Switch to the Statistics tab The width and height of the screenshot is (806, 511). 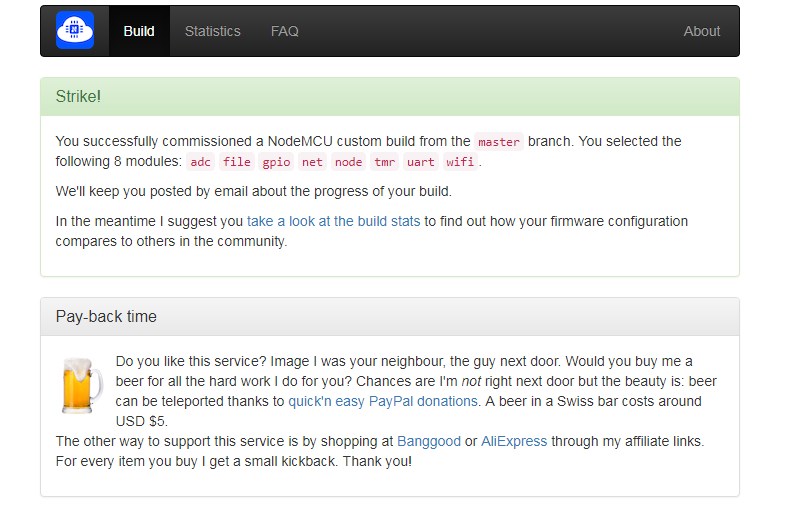pos(212,31)
